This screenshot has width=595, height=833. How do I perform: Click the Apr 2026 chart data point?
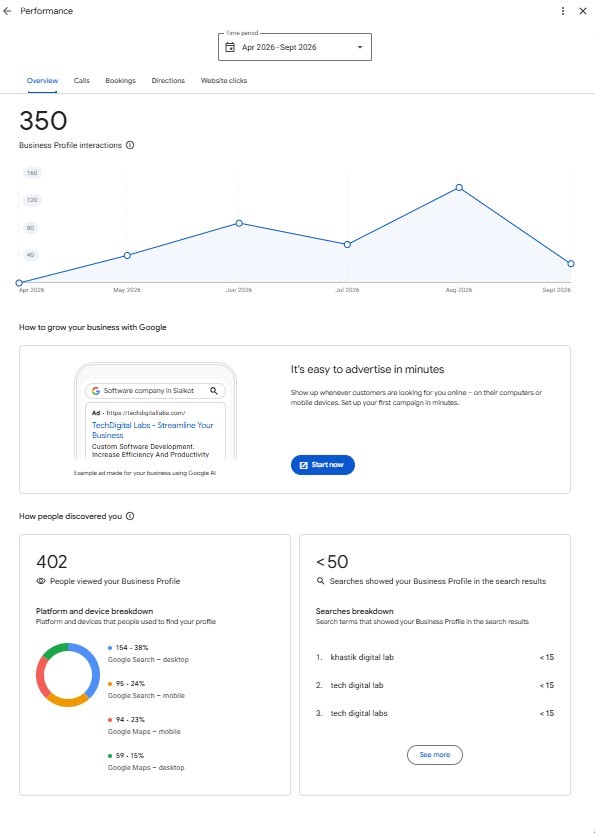[x=19, y=283]
